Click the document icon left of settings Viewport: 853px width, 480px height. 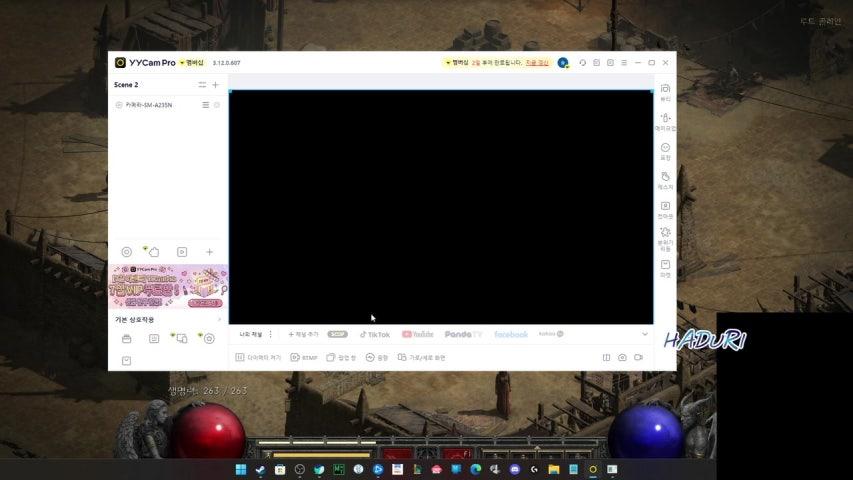click(x=597, y=63)
